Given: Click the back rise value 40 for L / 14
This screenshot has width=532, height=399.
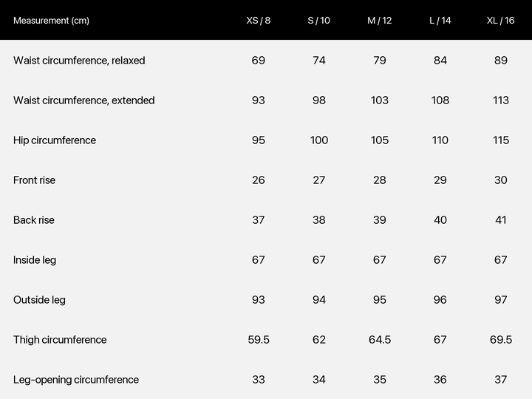Looking at the screenshot, I should point(440,220).
